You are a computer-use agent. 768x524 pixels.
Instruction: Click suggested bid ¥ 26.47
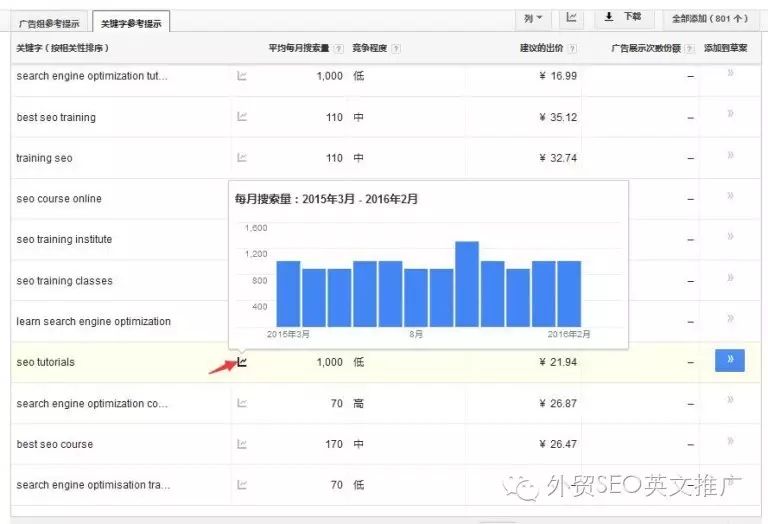point(558,444)
